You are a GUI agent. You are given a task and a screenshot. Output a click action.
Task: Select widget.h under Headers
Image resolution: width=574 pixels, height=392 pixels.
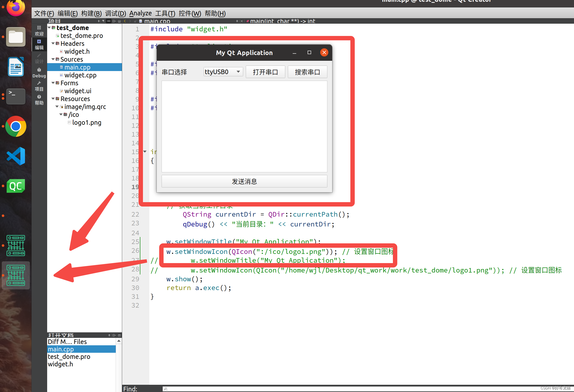(77, 51)
